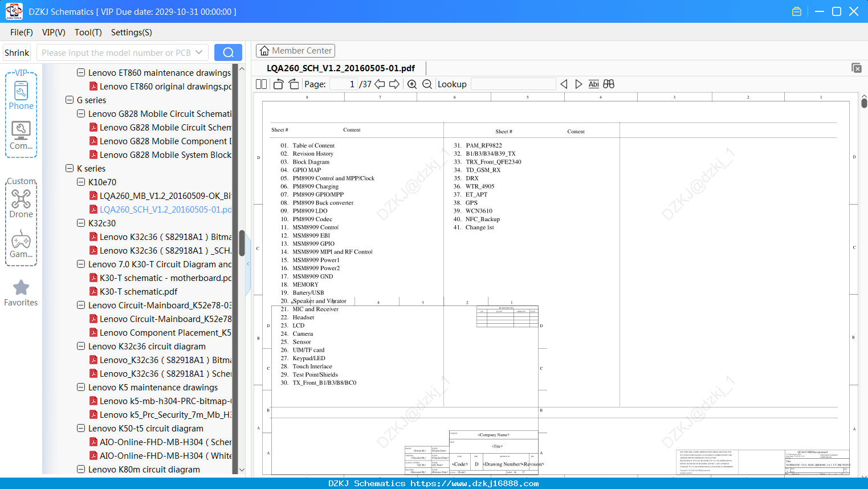The width and height of the screenshot is (868, 489).
Task: Collapse Lenovo K5 maintenance drawings node
Action: pyautogui.click(x=81, y=387)
